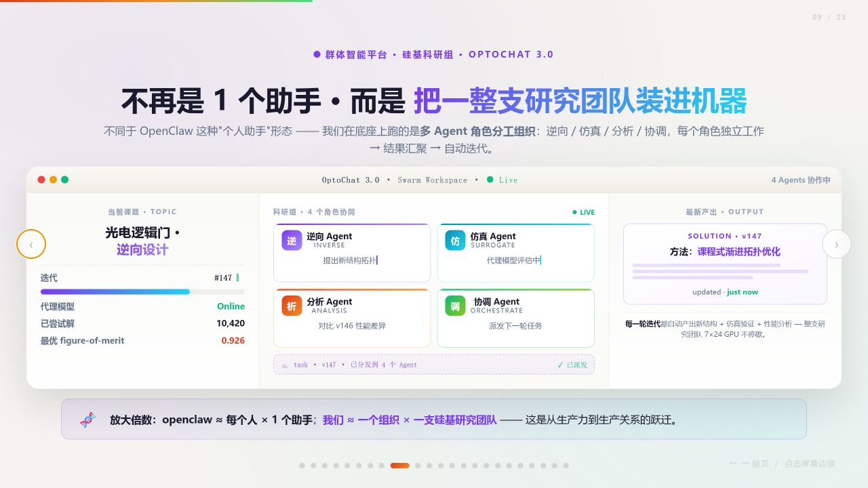Click ORCHESTRATE subtitle under 协调 Agent
This screenshot has width=868, height=488.
click(496, 310)
